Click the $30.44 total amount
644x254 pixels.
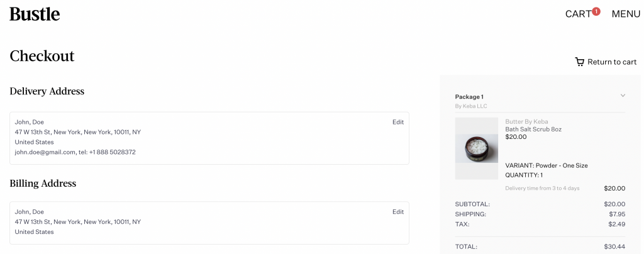click(614, 246)
